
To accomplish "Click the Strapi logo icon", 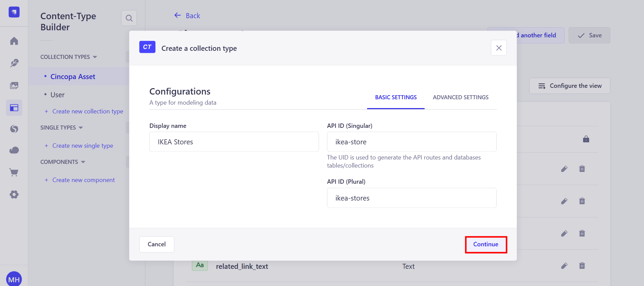I will (x=14, y=12).
